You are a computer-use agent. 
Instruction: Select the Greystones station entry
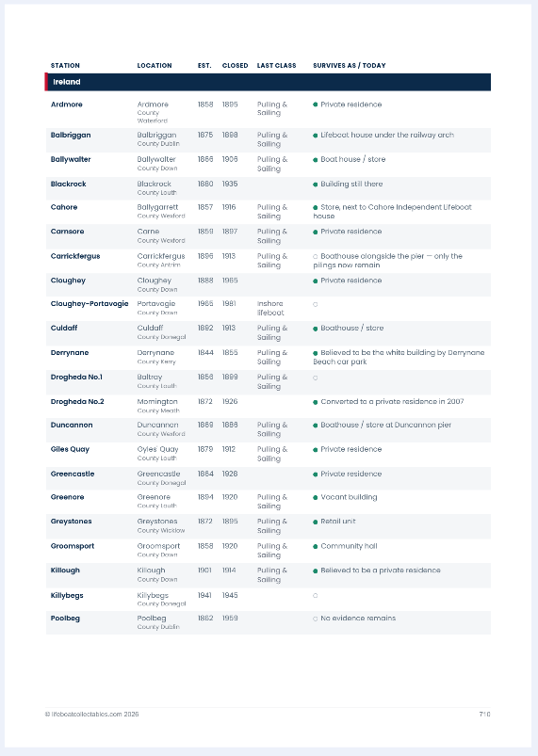pyautogui.click(x=71, y=522)
